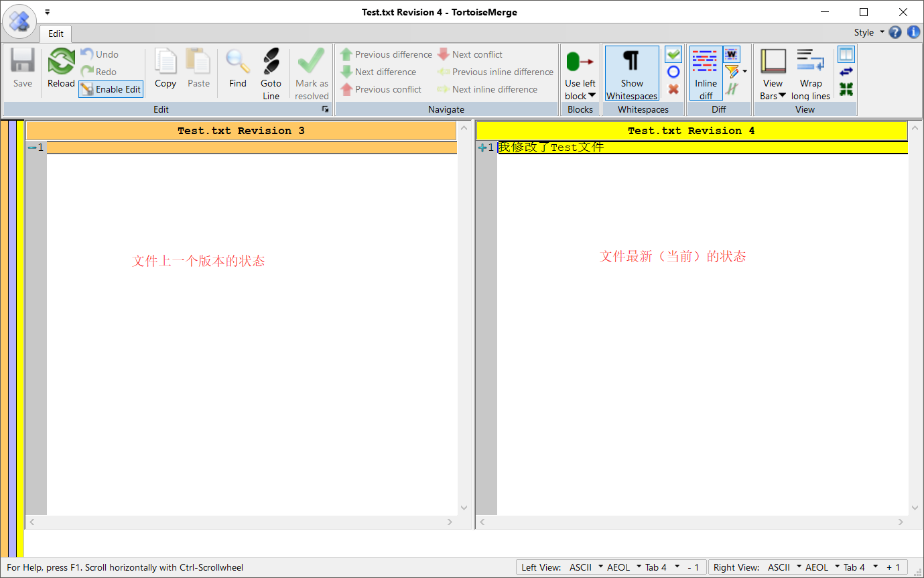The image size is (924, 578).
Task: Click the regex filter funnel icon
Action: [x=731, y=72]
